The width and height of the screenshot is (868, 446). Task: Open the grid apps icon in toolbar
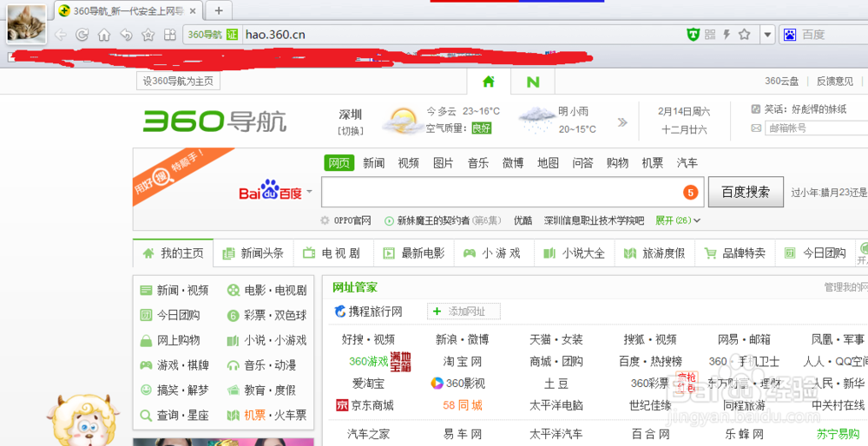click(169, 35)
